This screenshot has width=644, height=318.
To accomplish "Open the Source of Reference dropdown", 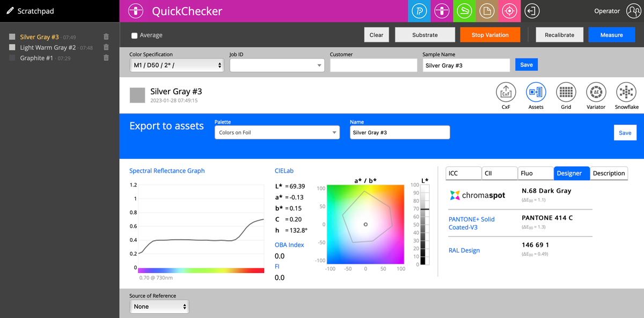I will pyautogui.click(x=159, y=306).
